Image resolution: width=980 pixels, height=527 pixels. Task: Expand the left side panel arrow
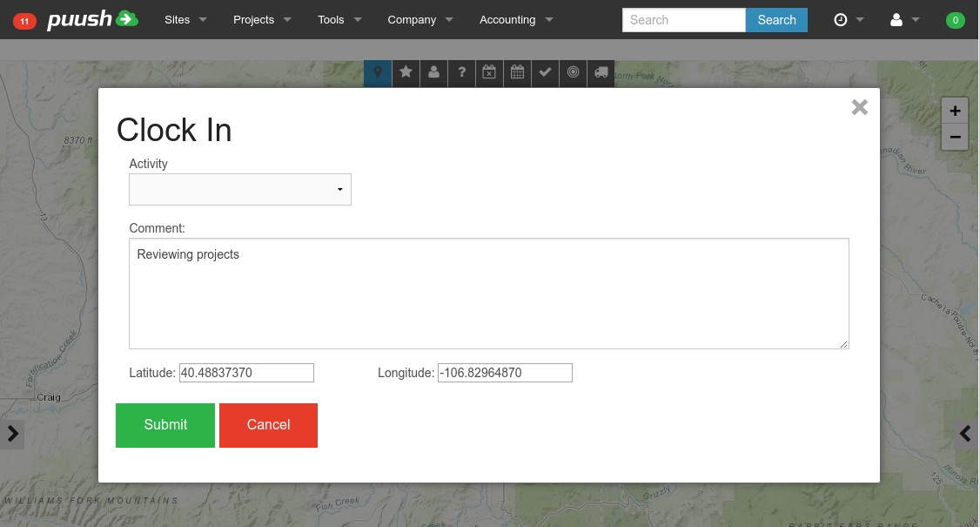(x=12, y=434)
